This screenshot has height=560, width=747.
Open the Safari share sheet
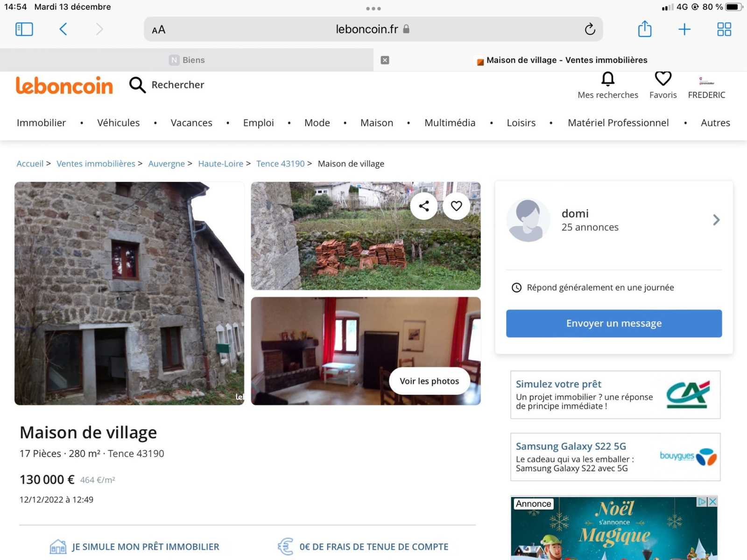(x=644, y=29)
